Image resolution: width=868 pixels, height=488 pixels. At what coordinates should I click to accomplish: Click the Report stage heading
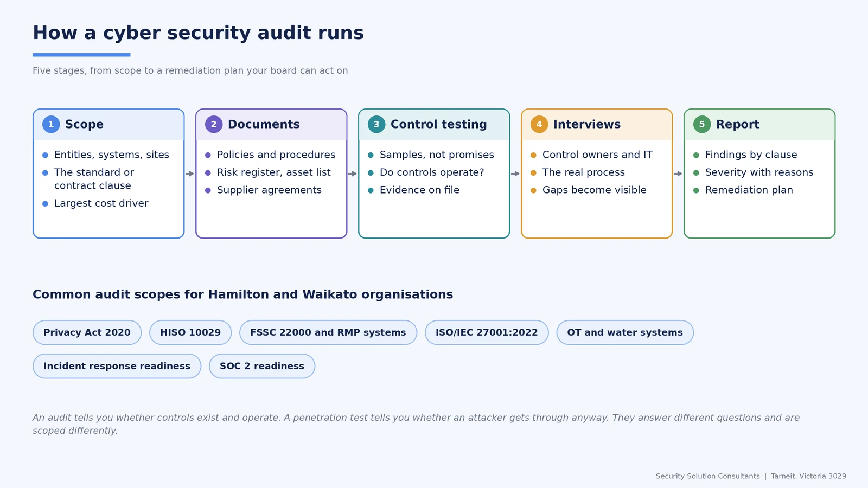(738, 124)
